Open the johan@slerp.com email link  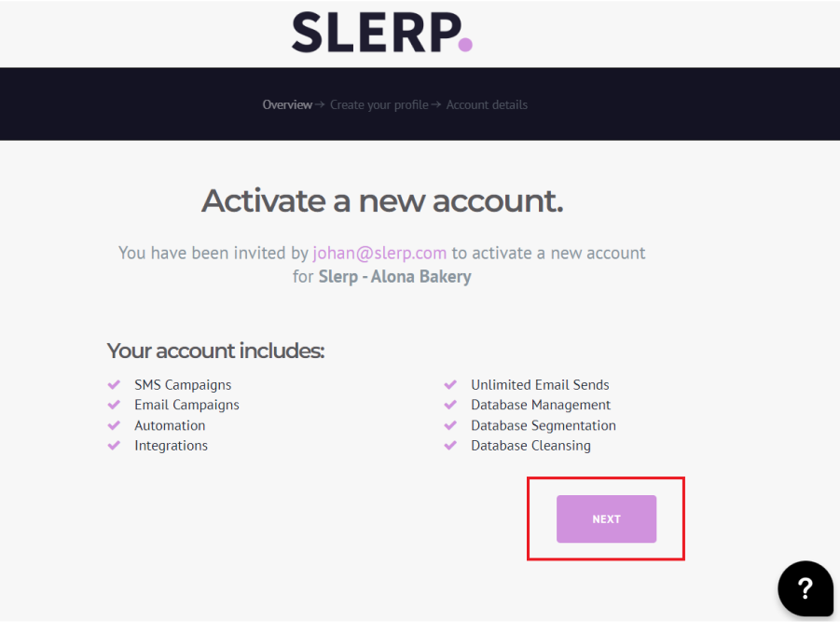pyautogui.click(x=379, y=253)
